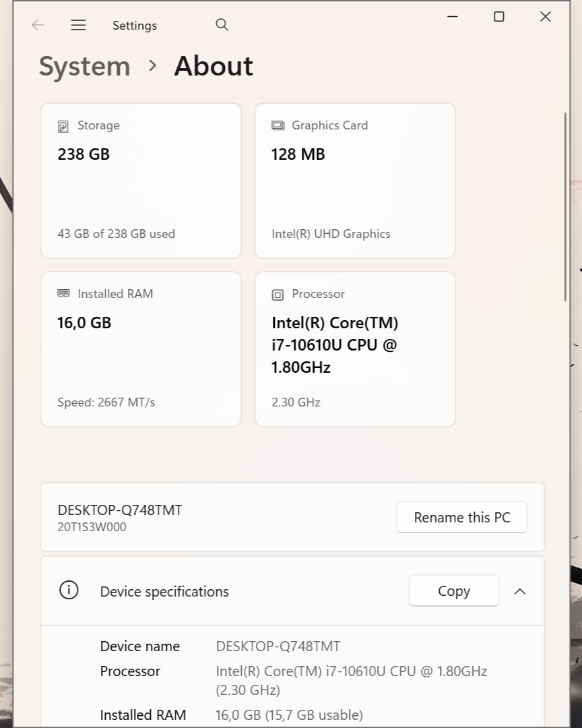Close the Settings window

point(546,17)
